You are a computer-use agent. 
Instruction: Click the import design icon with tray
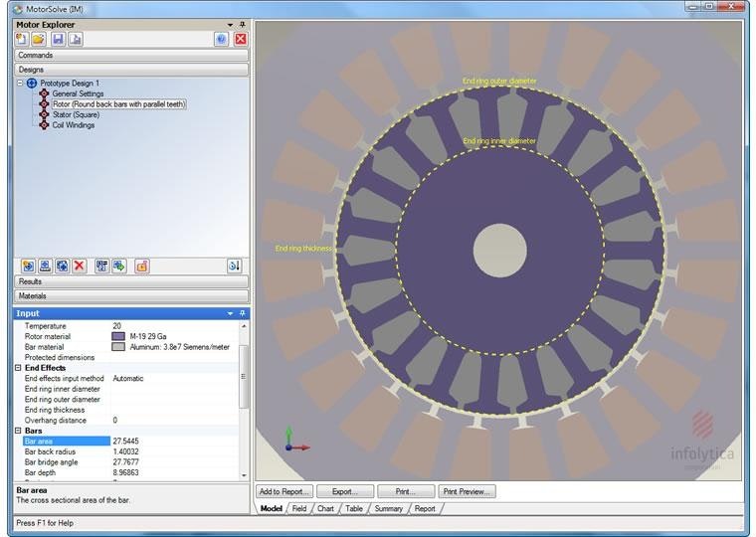point(46,267)
